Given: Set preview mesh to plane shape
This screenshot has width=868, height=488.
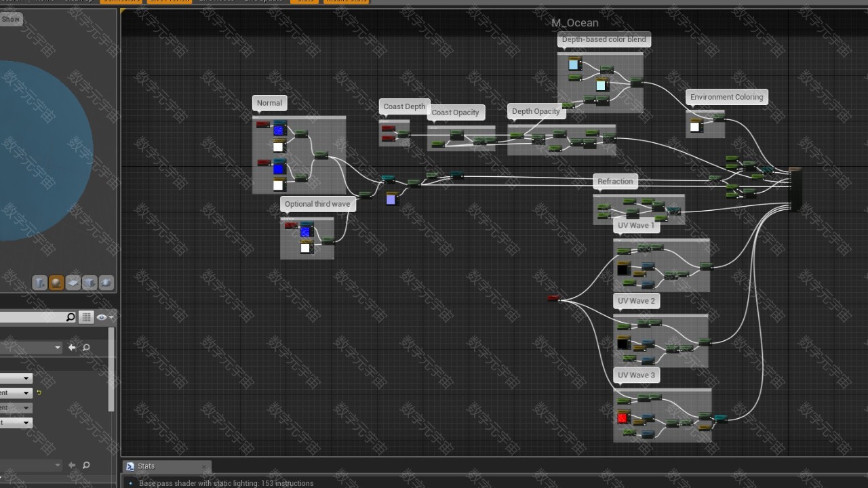Looking at the screenshot, I should point(73,282).
